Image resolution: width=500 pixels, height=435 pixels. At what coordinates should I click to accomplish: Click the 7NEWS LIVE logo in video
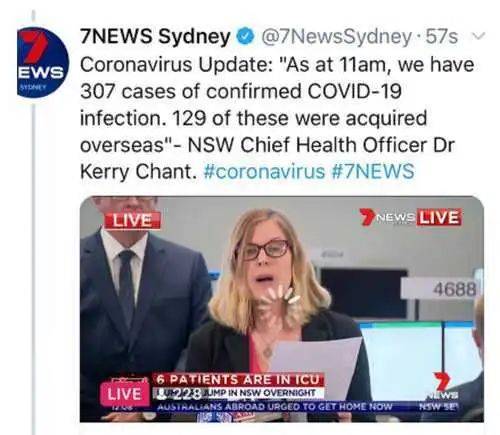(x=411, y=217)
